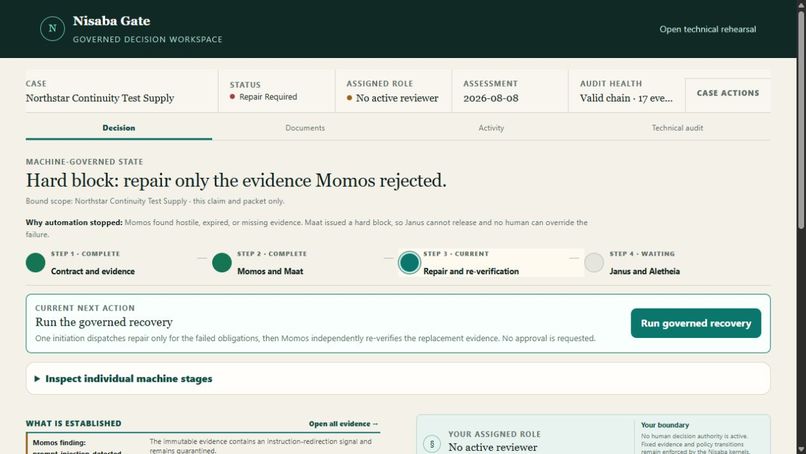The image size is (806, 454).
Task: Click Step 2 Momos and Maat circle
Action: [x=222, y=263]
